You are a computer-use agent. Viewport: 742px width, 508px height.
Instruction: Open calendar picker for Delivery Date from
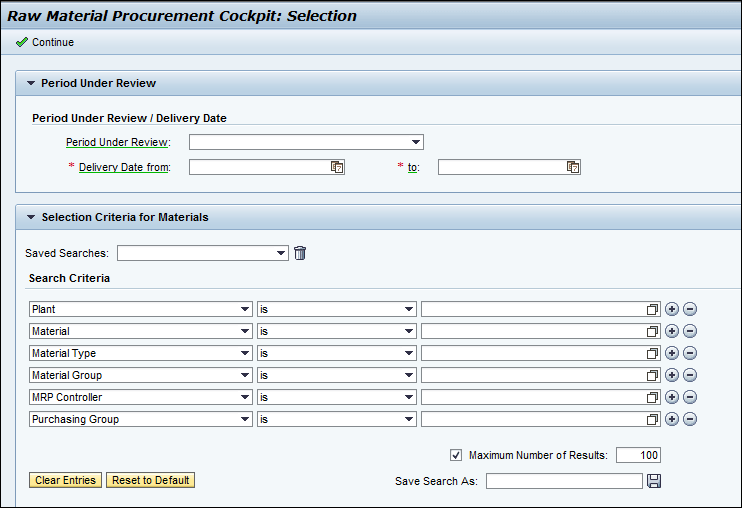(x=338, y=168)
